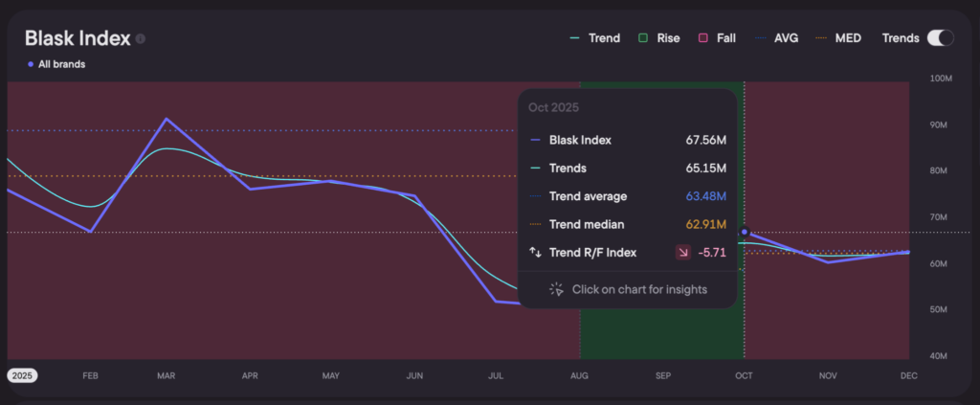This screenshot has height=405, width=980.
Task: Click the up-down arrows Trend R/F Index icon
Action: tap(535, 253)
